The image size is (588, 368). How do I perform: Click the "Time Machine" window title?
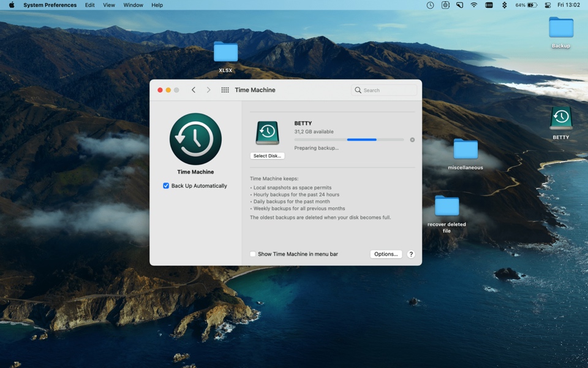click(x=255, y=90)
